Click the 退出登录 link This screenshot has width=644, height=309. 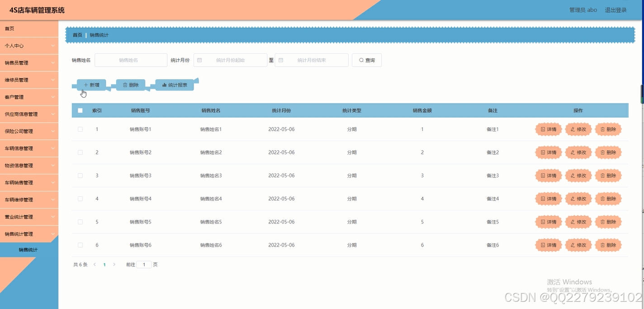tap(616, 10)
